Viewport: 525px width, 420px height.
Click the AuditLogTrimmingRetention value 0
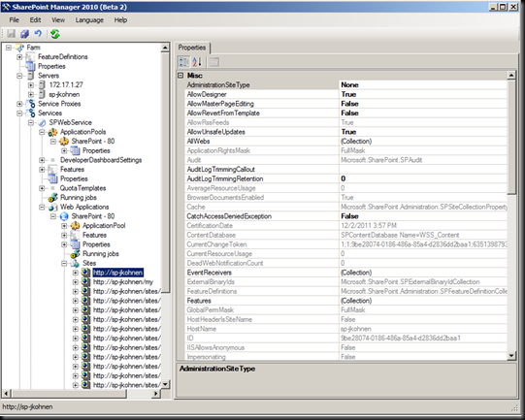coord(344,178)
